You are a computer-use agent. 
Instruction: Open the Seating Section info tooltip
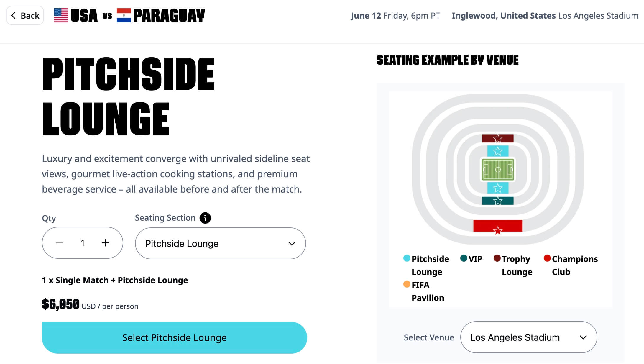pos(205,218)
